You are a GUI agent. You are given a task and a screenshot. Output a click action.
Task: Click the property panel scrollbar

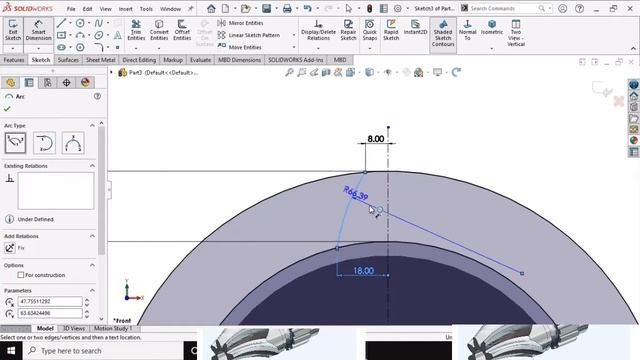pos(101,190)
